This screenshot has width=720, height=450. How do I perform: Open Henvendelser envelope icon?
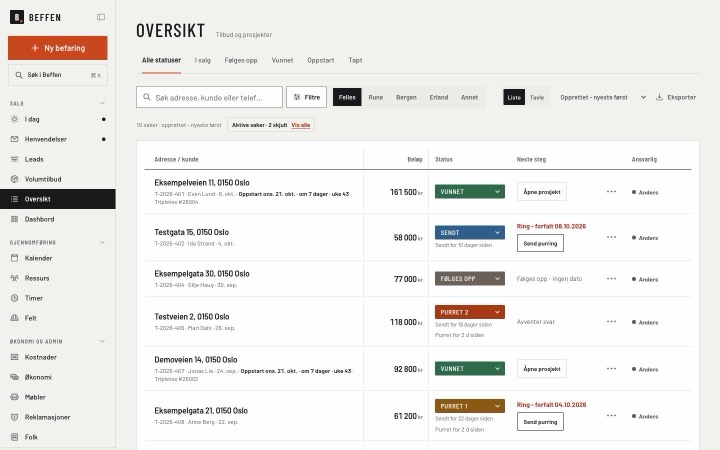15,139
